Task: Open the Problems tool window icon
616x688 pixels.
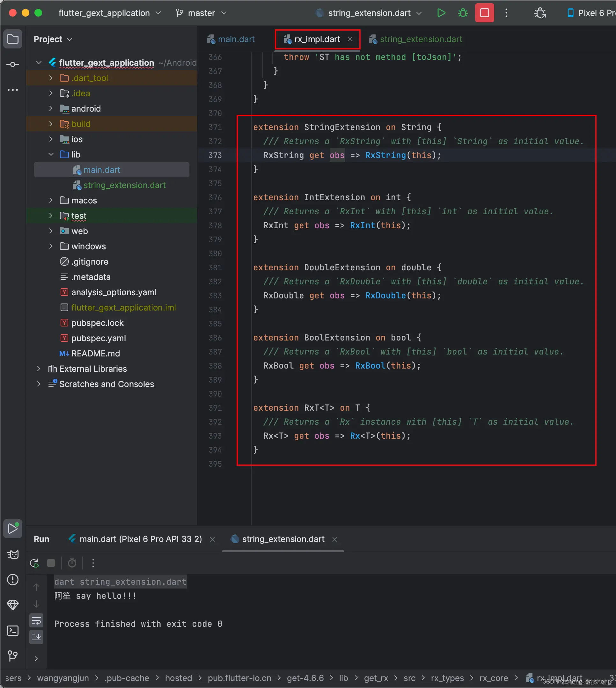Action: coord(12,580)
